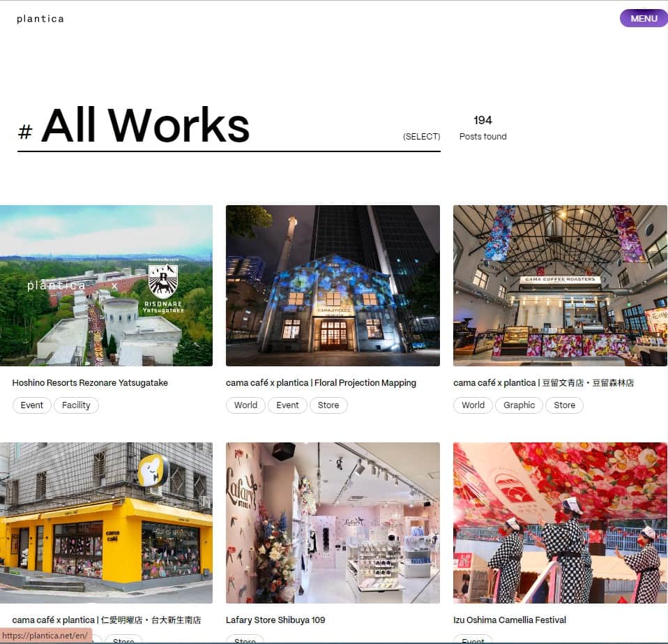Open the (SELECT) category dropdown
This screenshot has width=668, height=644.
click(x=421, y=136)
